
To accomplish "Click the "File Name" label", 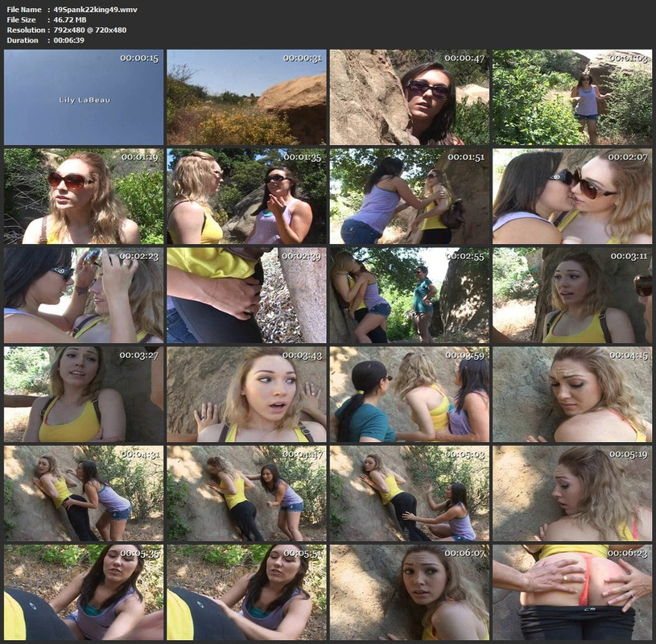I will (x=24, y=9).
